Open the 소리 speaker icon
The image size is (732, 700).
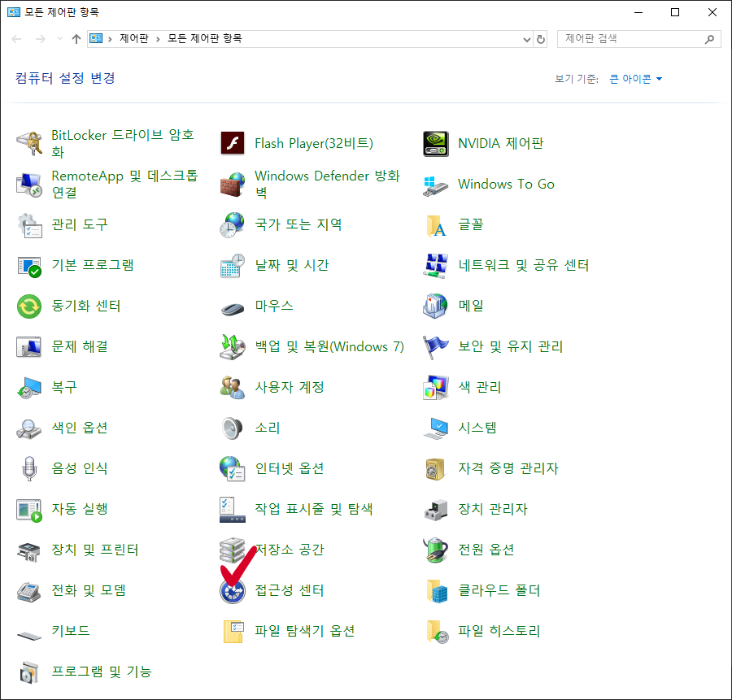pyautogui.click(x=232, y=428)
